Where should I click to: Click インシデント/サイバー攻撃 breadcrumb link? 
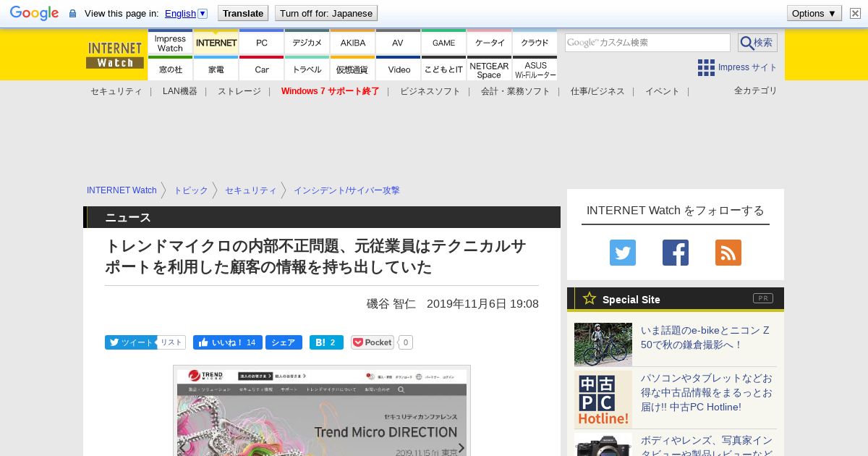click(x=346, y=190)
